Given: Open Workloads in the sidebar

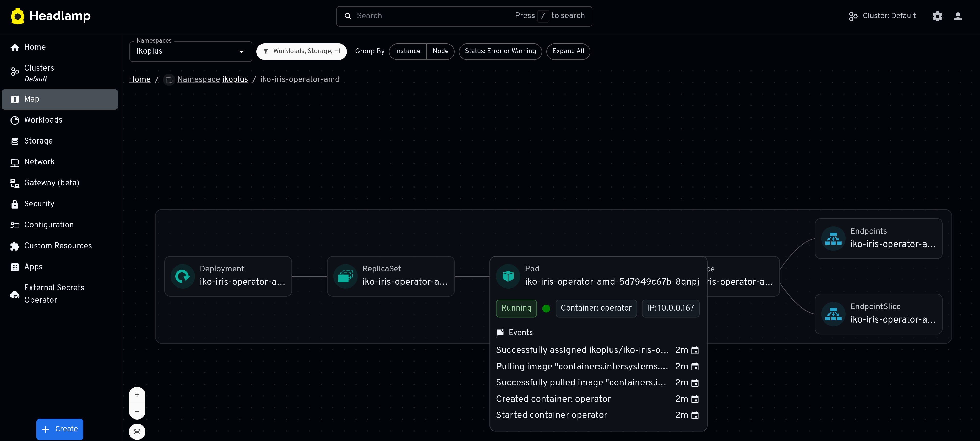Looking at the screenshot, I should [43, 120].
